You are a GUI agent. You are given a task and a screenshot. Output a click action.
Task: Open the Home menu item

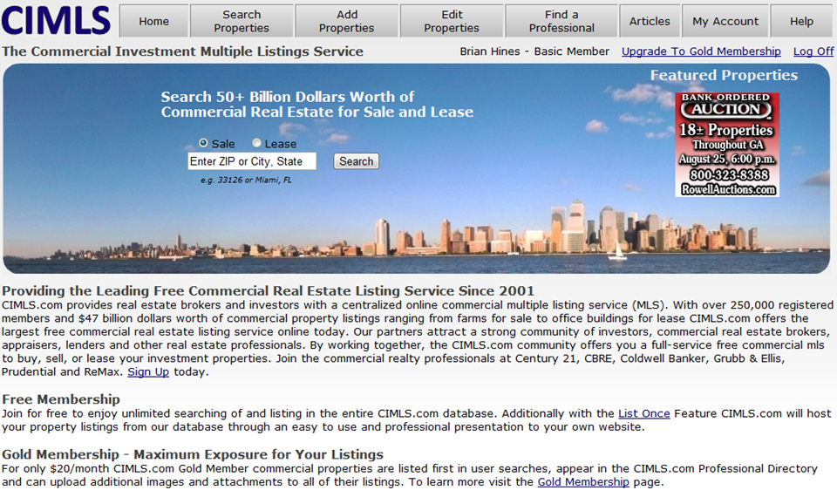coord(153,21)
